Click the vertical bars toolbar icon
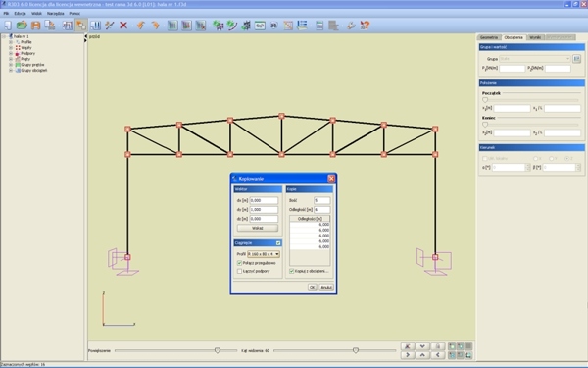The image size is (588, 368). click(96, 26)
